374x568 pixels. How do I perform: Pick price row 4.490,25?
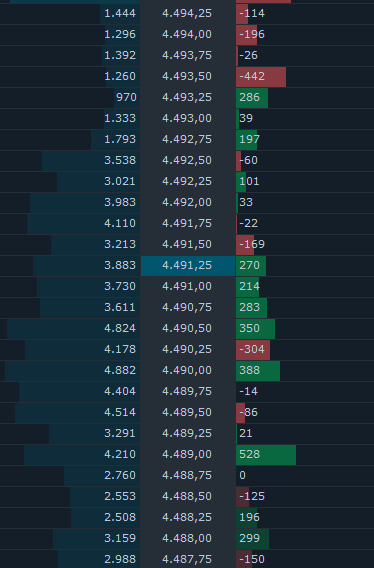[x=187, y=350]
